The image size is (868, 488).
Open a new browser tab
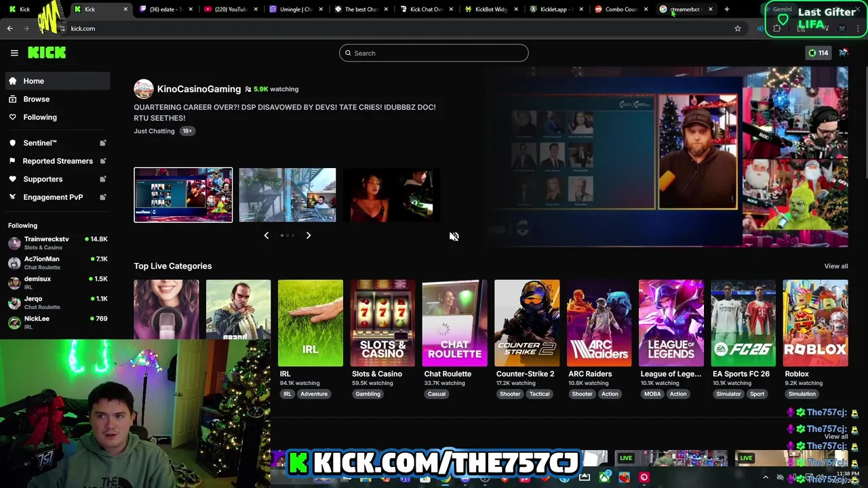tap(727, 9)
